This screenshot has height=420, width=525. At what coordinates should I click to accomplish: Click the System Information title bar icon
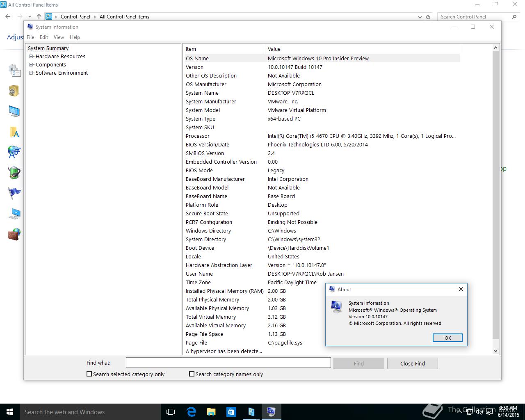coord(30,27)
